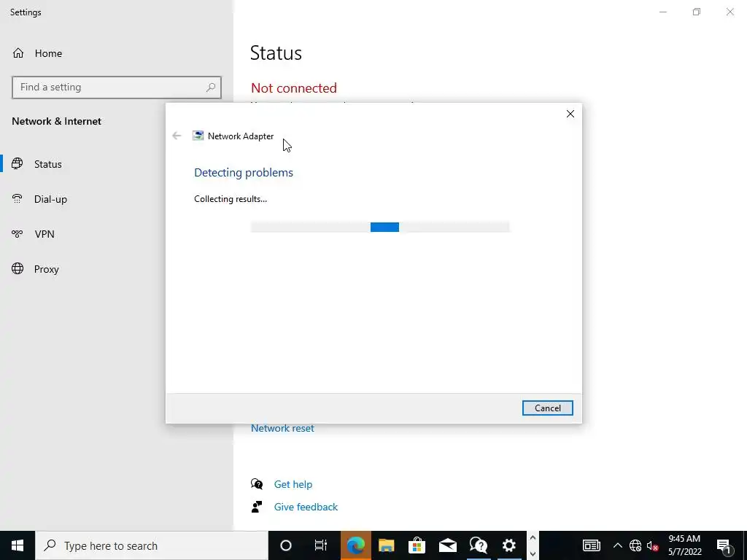Open the Network reset link
Screen dimensions: 747x560
pyautogui.click(x=282, y=428)
